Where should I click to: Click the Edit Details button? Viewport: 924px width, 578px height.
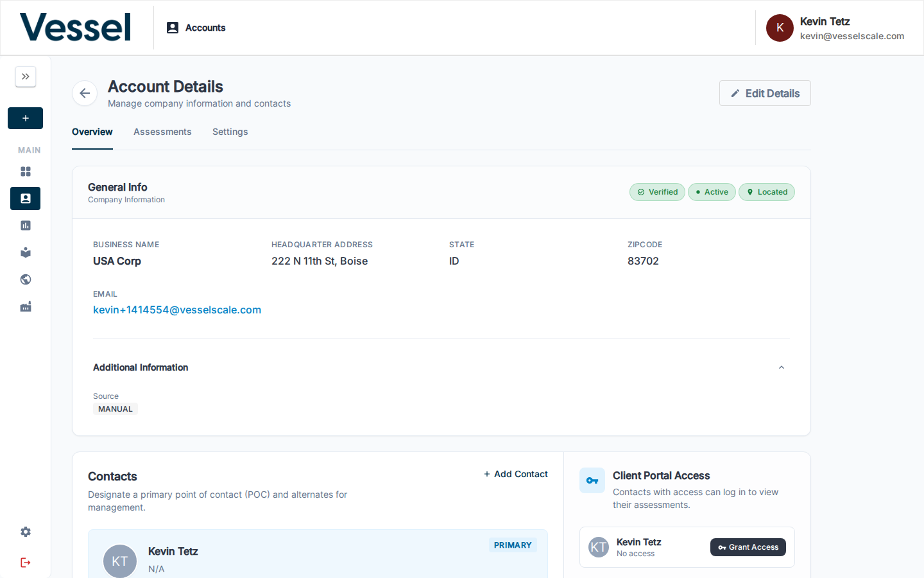(x=765, y=93)
